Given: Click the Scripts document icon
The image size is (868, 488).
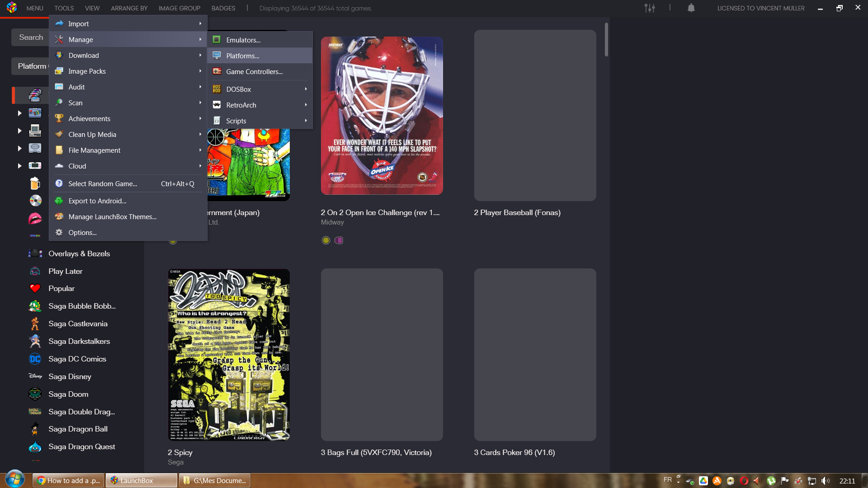Looking at the screenshot, I should [217, 121].
